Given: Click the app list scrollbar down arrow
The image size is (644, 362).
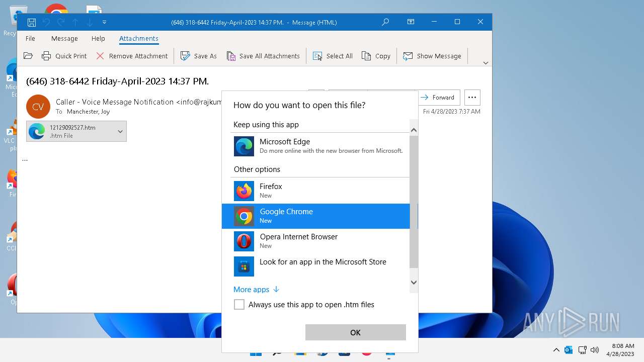Looking at the screenshot, I should click(x=414, y=283).
